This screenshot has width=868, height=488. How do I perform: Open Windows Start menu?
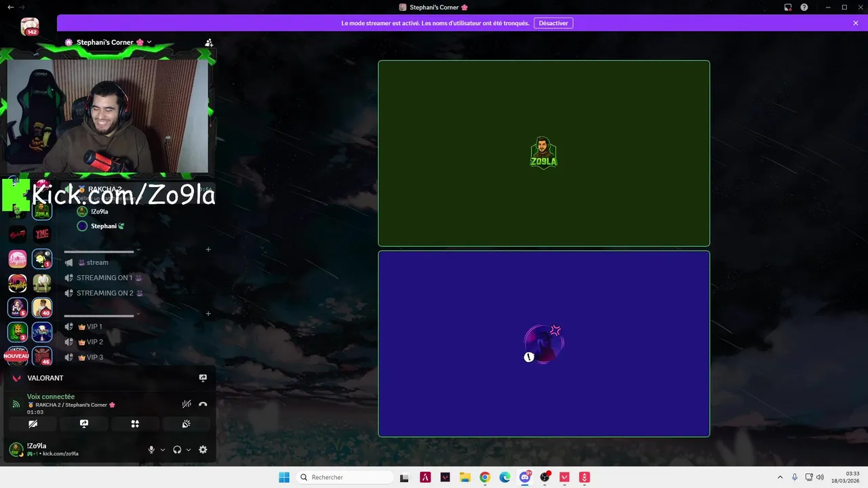click(x=284, y=477)
